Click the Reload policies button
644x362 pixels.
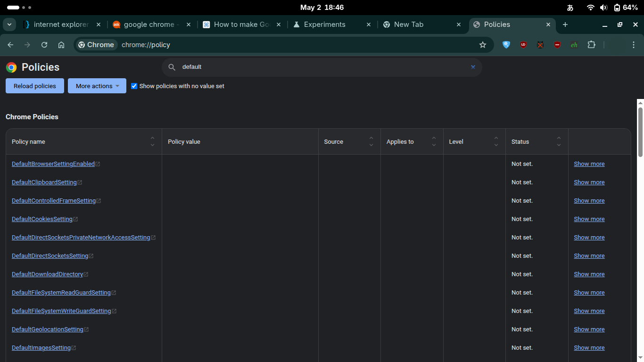35,86
